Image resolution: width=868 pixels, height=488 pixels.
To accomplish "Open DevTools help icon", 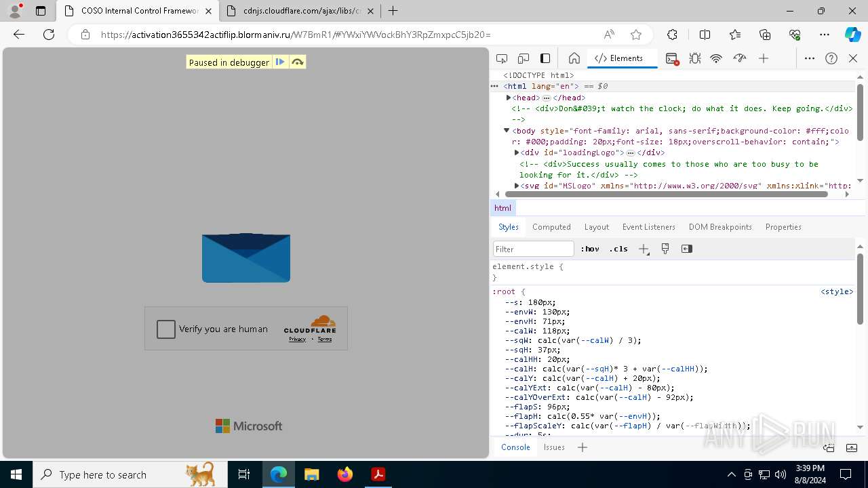I will (x=831, y=58).
